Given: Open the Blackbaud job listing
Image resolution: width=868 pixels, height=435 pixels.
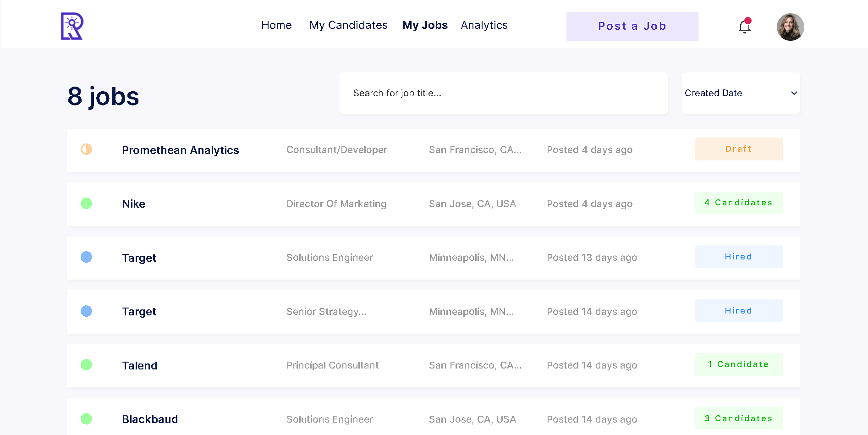Looking at the screenshot, I should [x=150, y=419].
